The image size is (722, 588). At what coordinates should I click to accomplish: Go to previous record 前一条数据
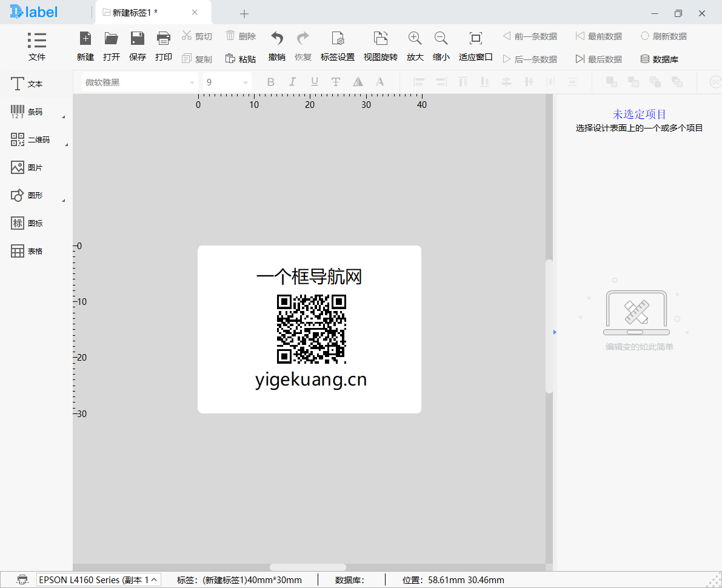pos(530,36)
